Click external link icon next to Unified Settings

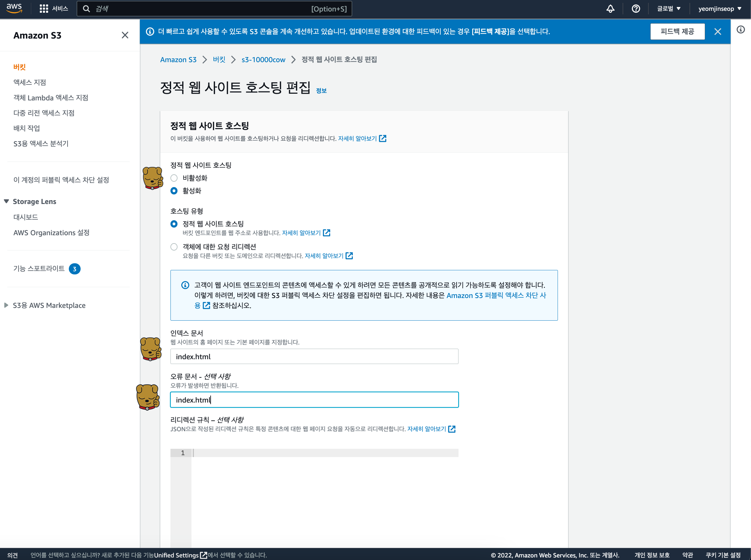204,555
